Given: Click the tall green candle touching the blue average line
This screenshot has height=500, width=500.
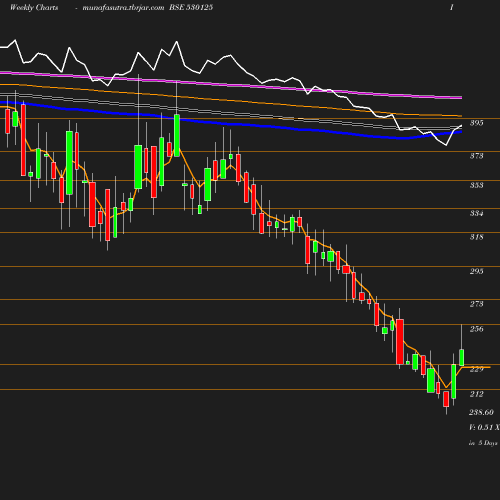Looking at the screenshot, I should pyautogui.click(x=177, y=135).
